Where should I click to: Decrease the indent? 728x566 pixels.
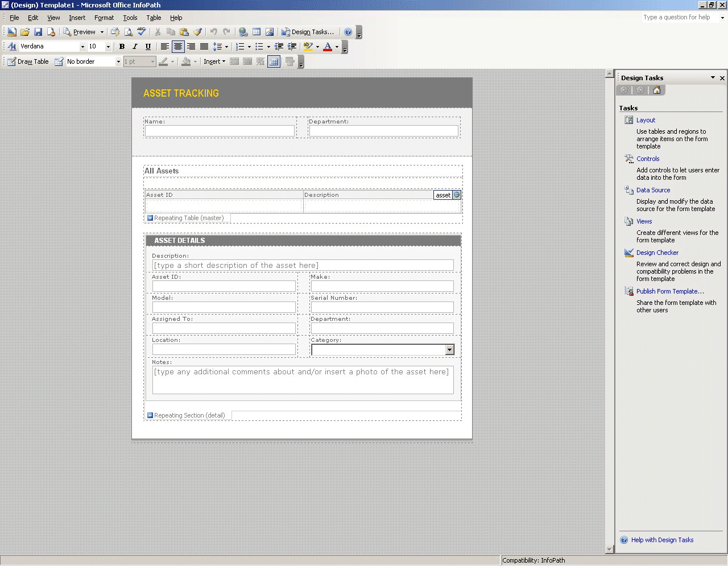tap(279, 47)
